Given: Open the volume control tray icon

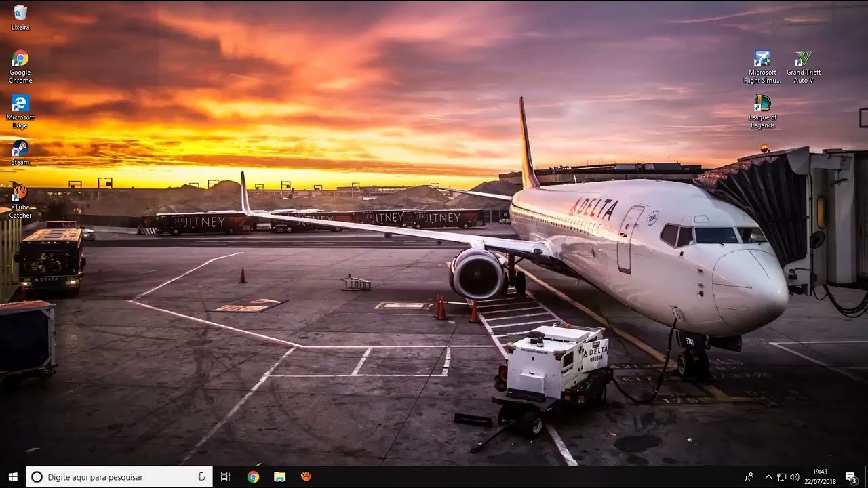Looking at the screenshot, I should [794, 477].
